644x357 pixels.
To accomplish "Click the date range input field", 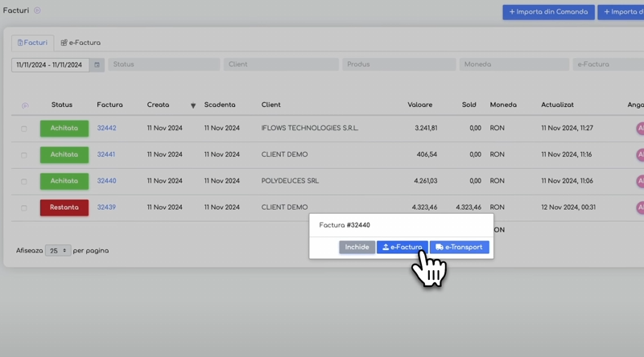I will tap(50, 64).
